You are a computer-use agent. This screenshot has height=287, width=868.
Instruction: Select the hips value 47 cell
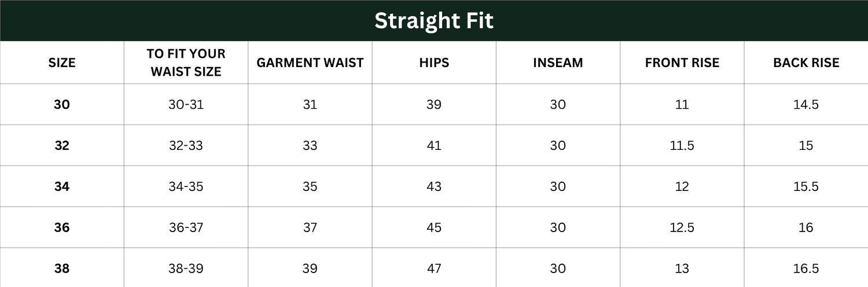click(x=434, y=269)
